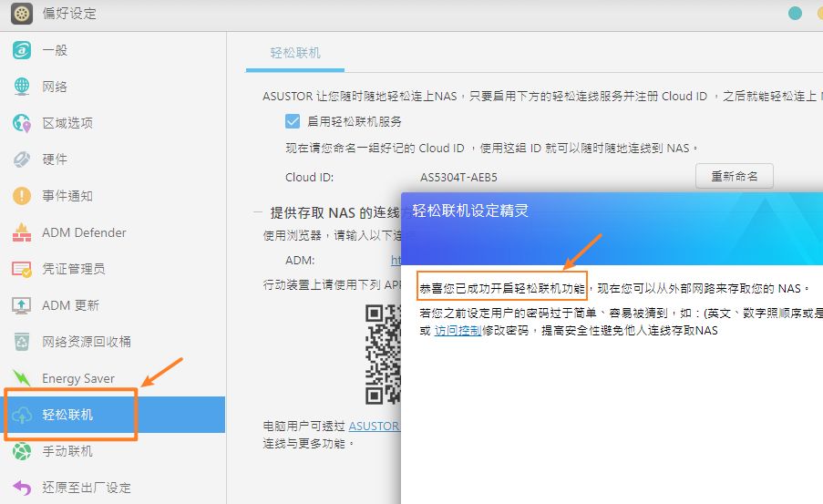Viewport: 823px width, 504px height.
Task: Click the QR code image
Action: click(x=383, y=354)
